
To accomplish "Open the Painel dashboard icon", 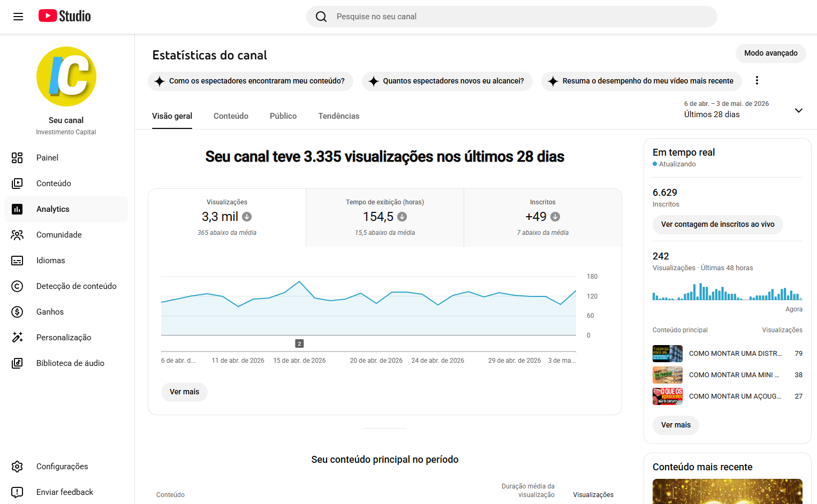I will pos(17,158).
